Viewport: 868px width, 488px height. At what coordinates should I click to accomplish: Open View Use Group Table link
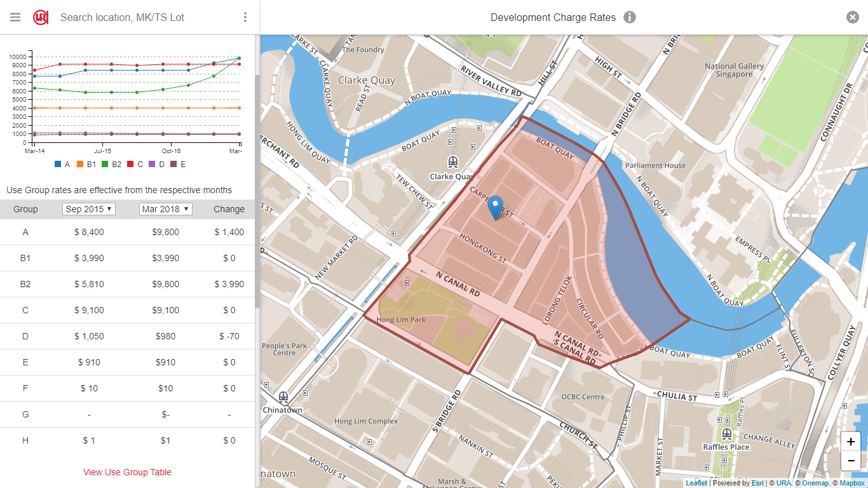pos(127,472)
